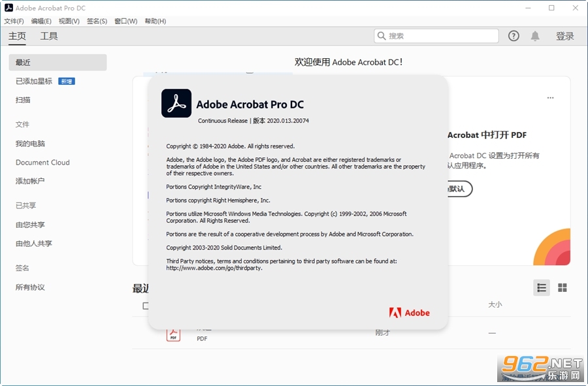Maximize the Acrobat window
This screenshot has height=386, width=588.
pyautogui.click(x=551, y=8)
